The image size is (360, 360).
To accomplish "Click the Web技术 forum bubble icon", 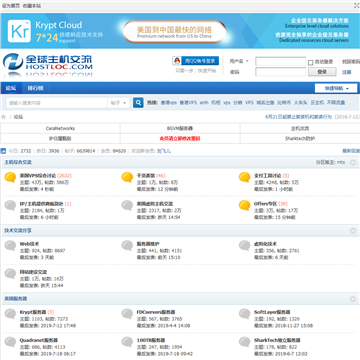I will [10, 246].
